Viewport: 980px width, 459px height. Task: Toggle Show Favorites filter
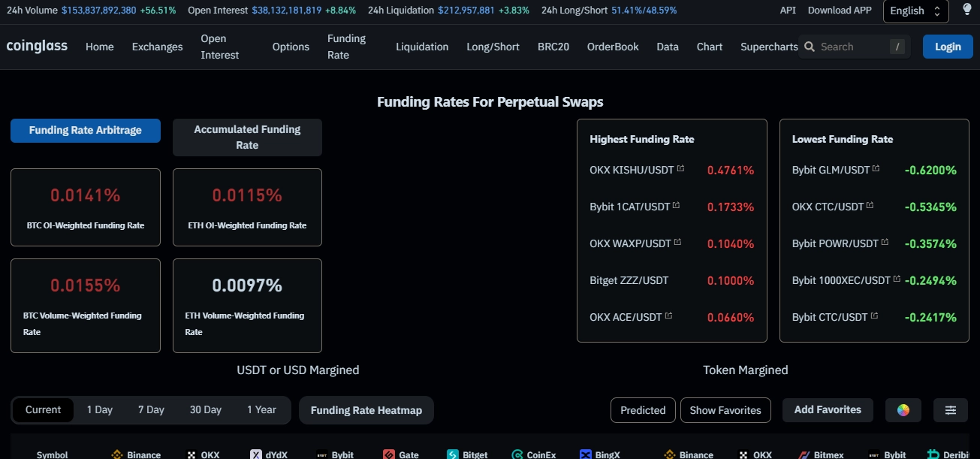point(725,410)
